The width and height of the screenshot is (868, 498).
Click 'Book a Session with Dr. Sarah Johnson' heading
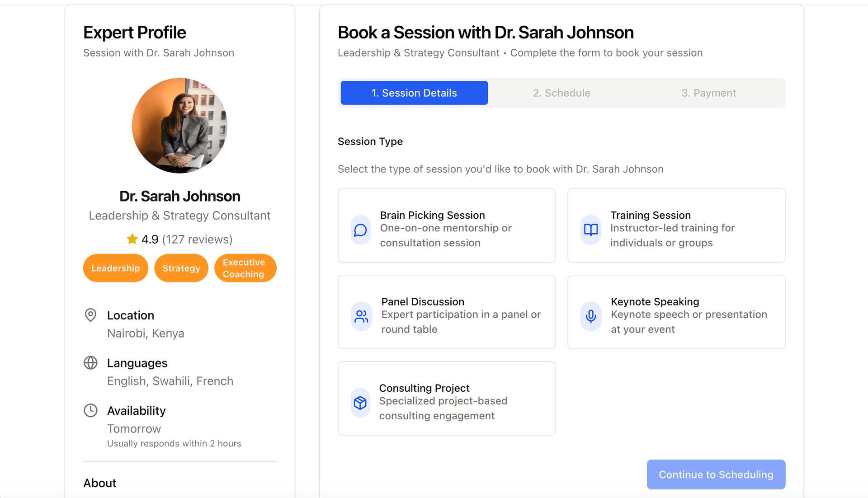click(486, 33)
